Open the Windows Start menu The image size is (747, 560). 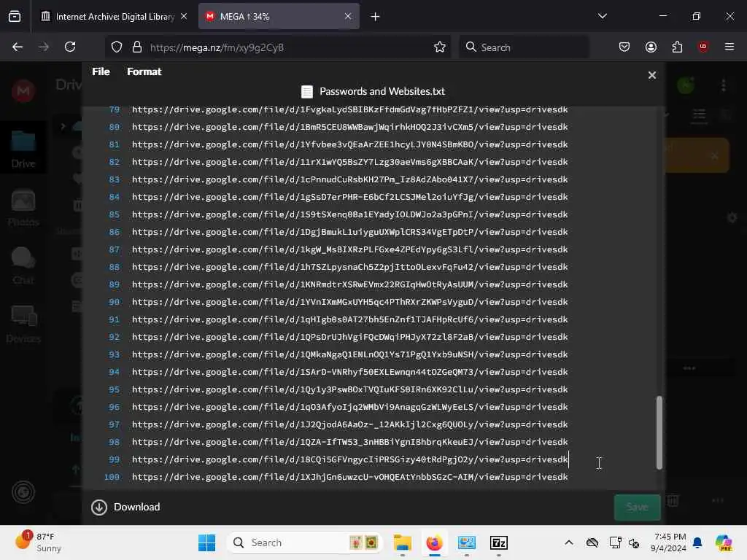[x=206, y=542]
